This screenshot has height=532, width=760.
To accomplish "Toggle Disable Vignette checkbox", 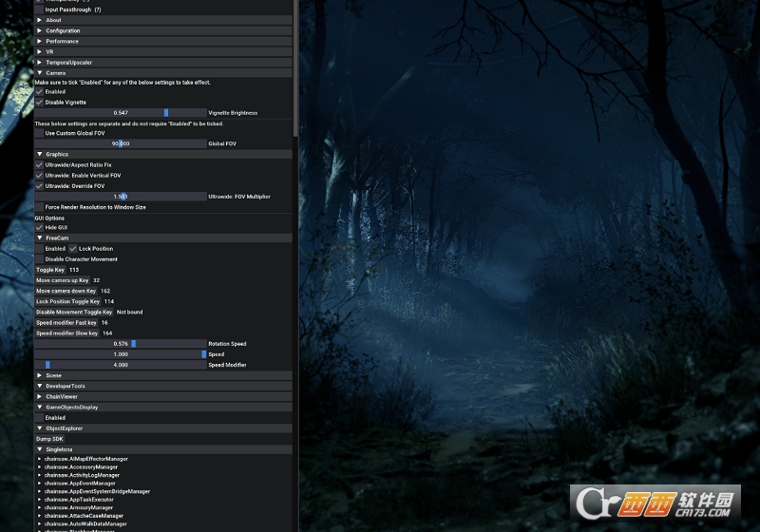I will (39, 103).
